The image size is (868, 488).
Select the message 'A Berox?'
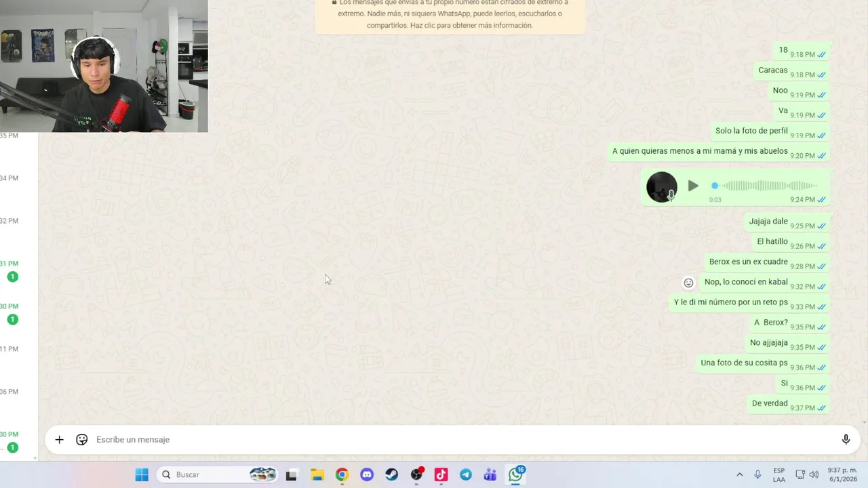(x=771, y=323)
